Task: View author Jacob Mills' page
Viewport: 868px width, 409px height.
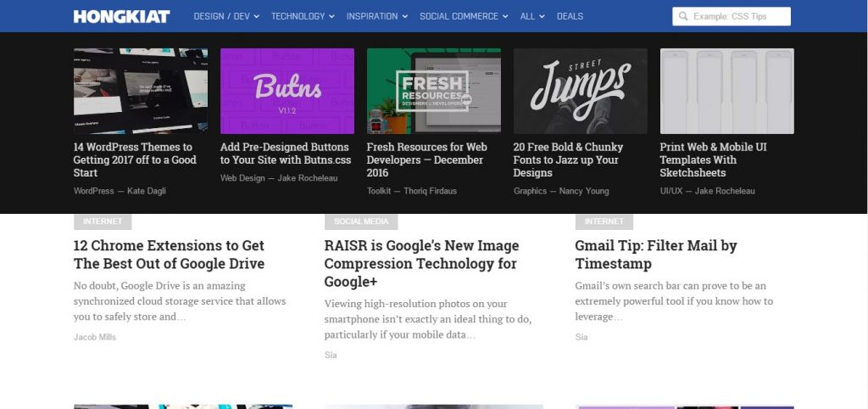Action: [x=95, y=337]
